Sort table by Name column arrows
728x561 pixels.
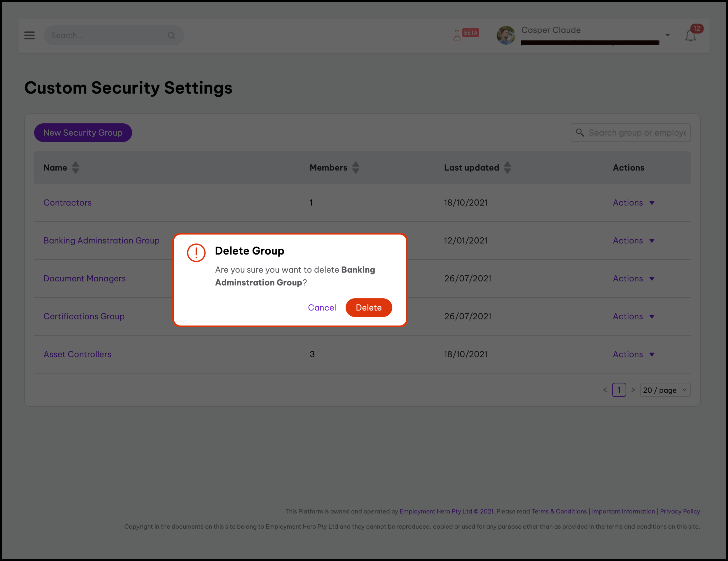[x=76, y=168]
